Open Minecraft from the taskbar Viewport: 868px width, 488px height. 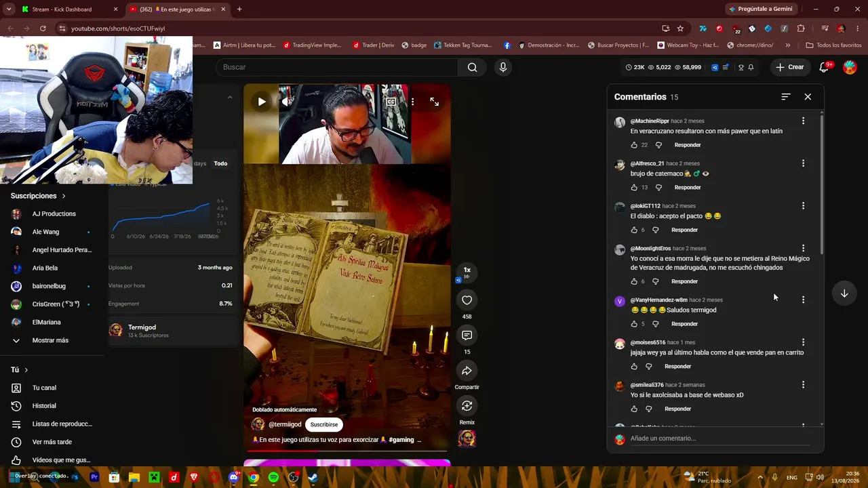pyautogui.click(x=154, y=477)
